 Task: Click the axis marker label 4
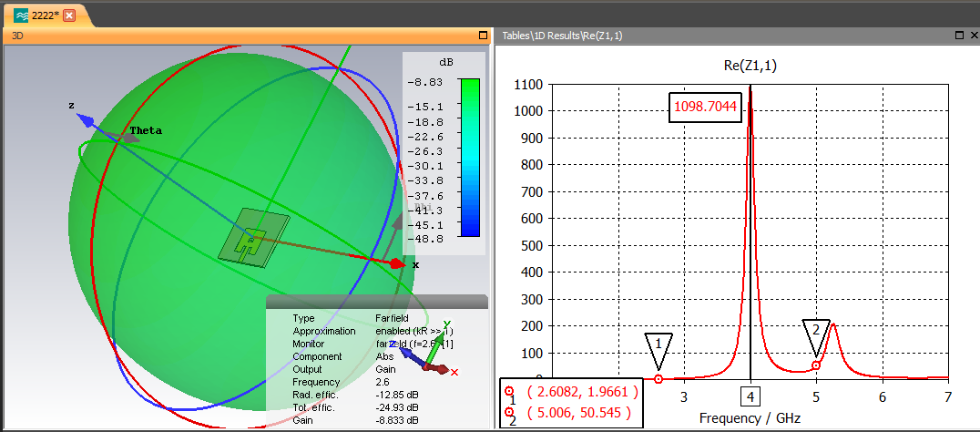(750, 396)
